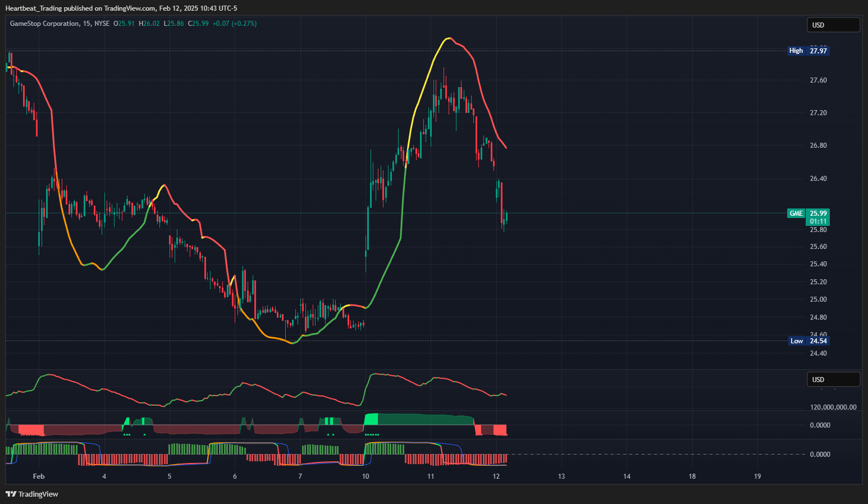Click the GME 25.99 last price tag

(x=808, y=214)
